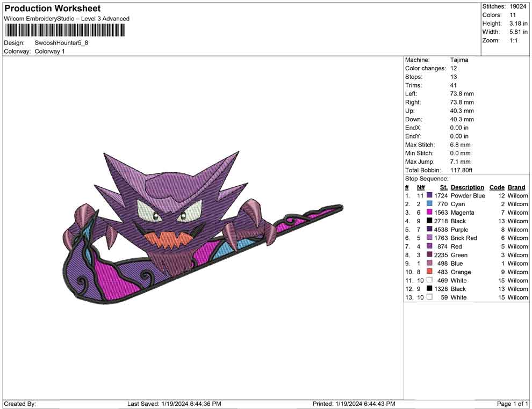This screenshot has width=532, height=409.
Task: Click the Total Bobbin 117.80ft value
Action: (461, 170)
